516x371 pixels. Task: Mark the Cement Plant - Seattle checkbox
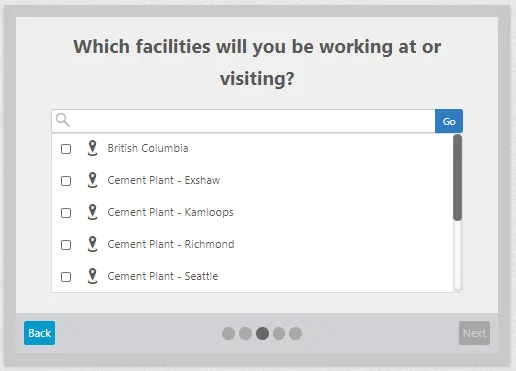click(x=66, y=277)
